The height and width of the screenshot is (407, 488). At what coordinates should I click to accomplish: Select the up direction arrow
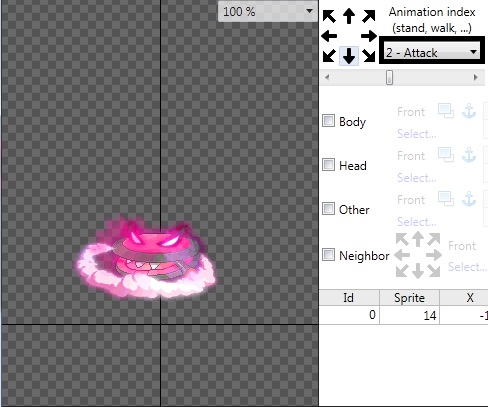click(x=349, y=16)
